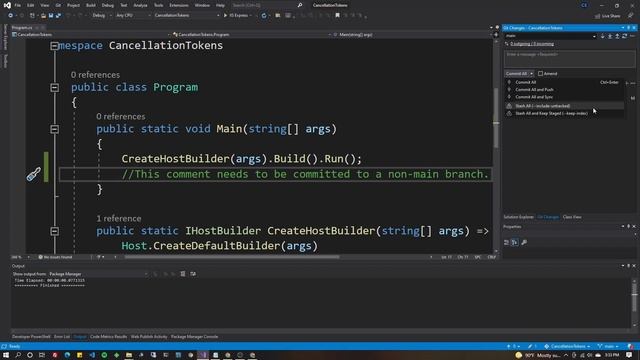Viewport: 640px width, 360px height.
Task: Click the CancellationTokens repository in status bar
Action: (567, 347)
